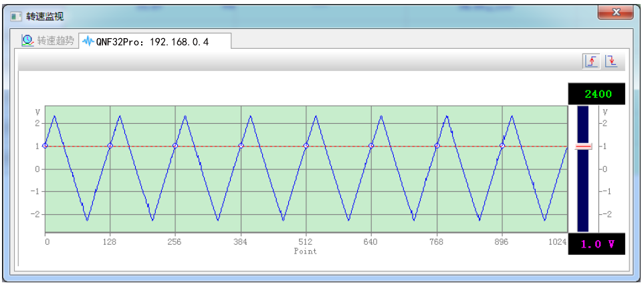Pick the trigger marker at point 768
This screenshot has height=287, width=644.
(437, 146)
